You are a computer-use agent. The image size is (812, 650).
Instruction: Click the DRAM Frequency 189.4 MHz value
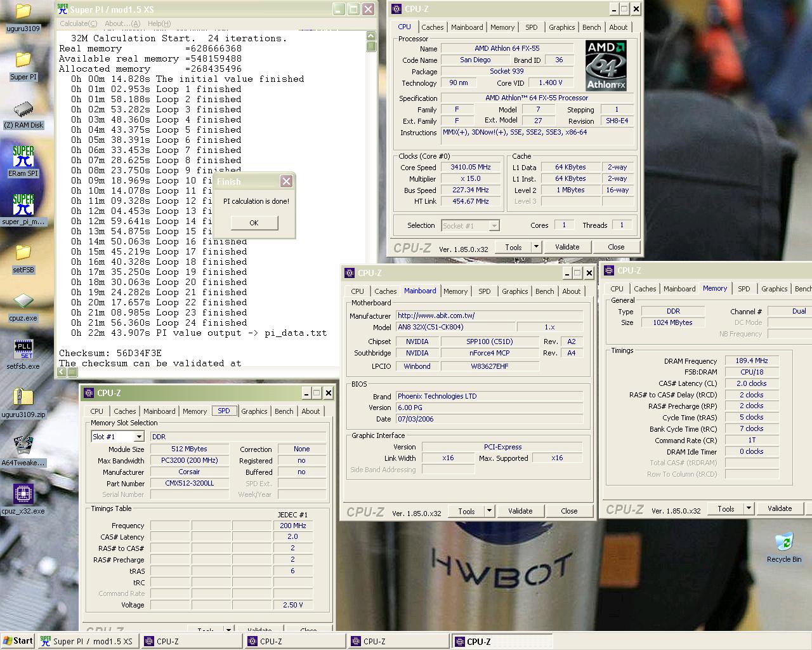[752, 361]
